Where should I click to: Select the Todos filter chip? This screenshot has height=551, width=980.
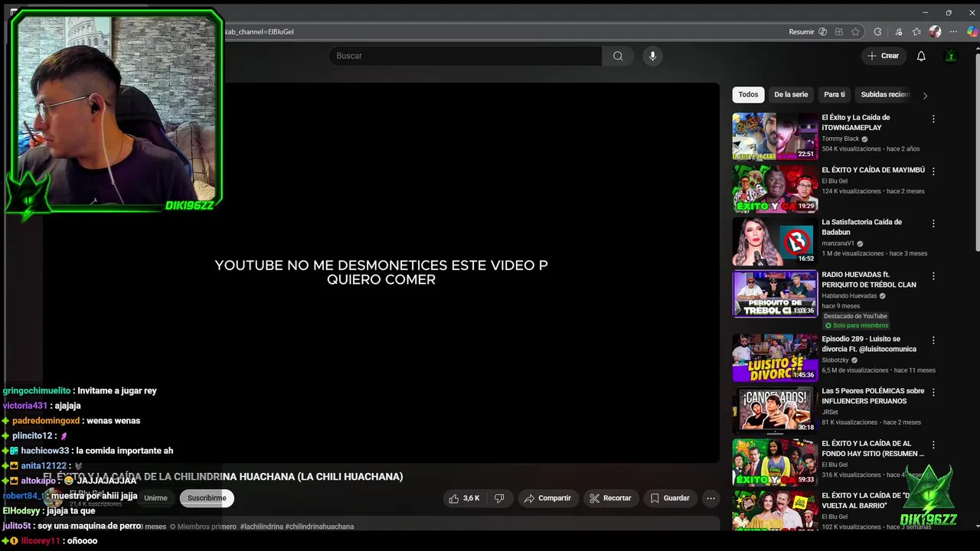coord(748,95)
